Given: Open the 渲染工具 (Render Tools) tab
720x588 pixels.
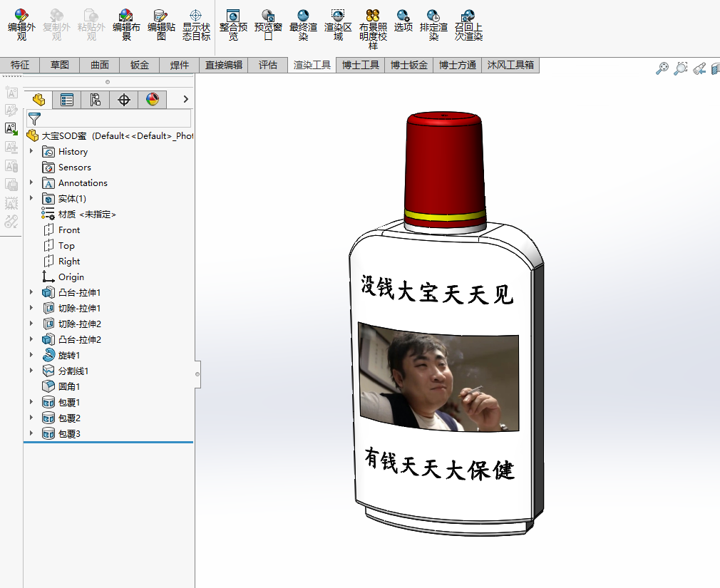Looking at the screenshot, I should (312, 65).
